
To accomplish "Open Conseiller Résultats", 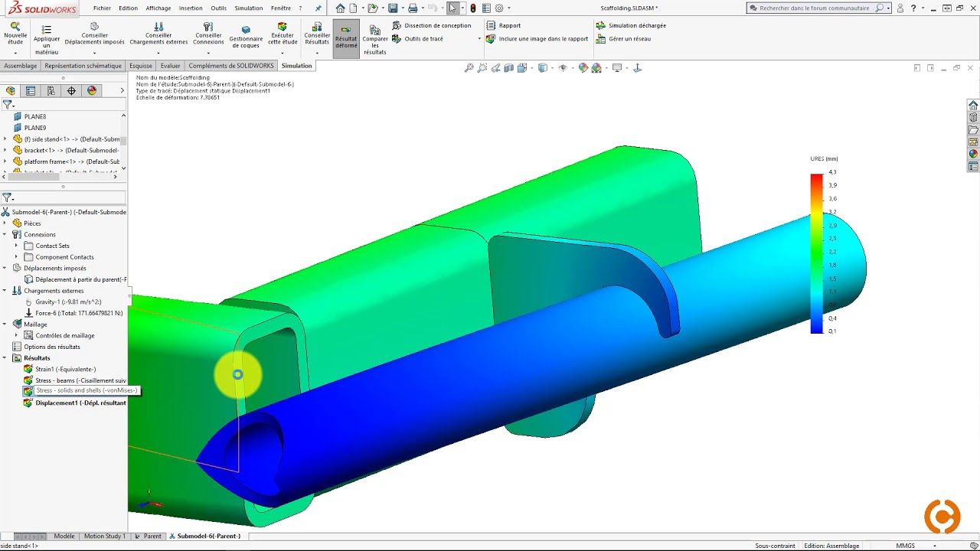I will point(317,34).
